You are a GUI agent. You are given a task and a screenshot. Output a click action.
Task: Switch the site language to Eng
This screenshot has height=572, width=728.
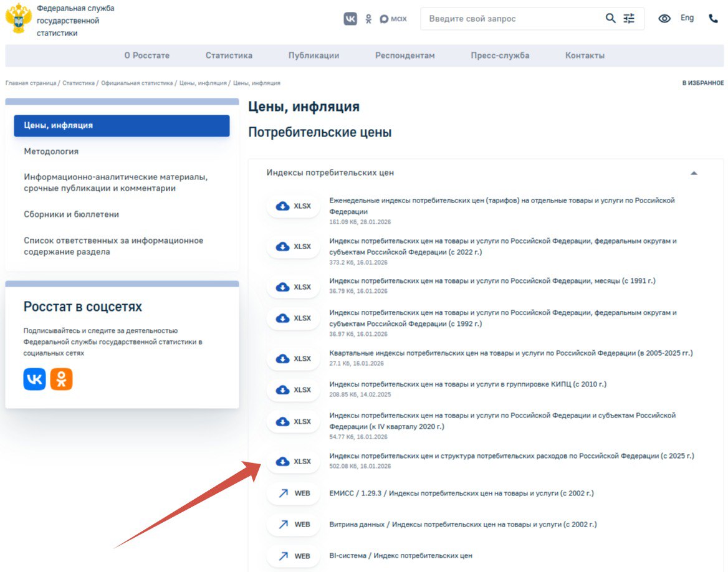[687, 18]
